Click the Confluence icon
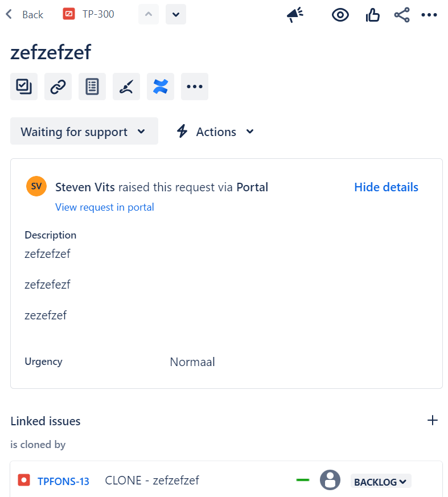 point(161,87)
